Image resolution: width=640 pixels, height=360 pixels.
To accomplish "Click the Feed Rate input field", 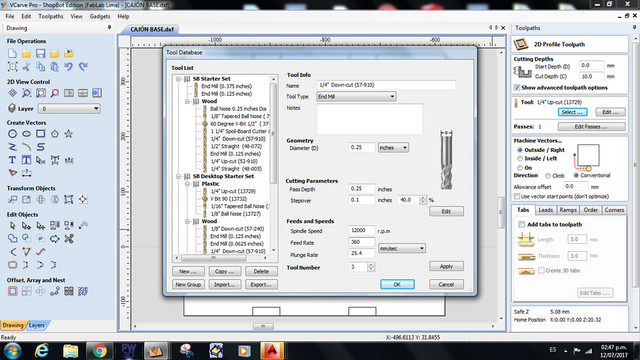I will point(362,242).
